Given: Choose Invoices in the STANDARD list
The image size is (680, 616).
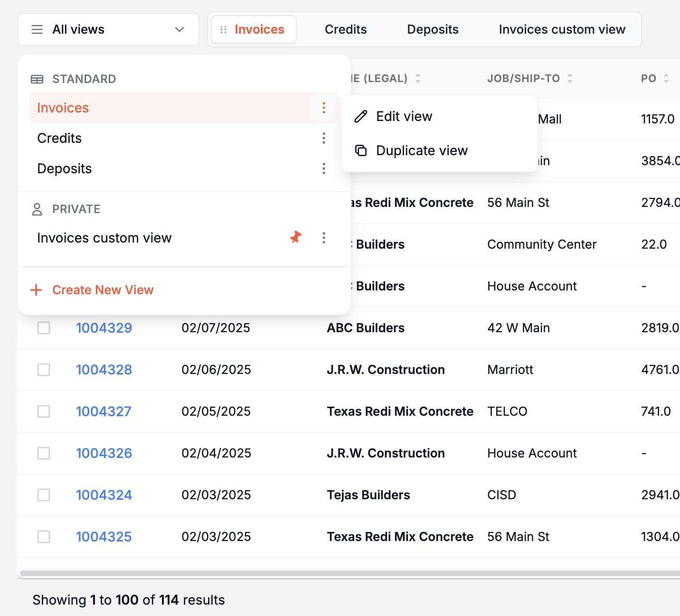Looking at the screenshot, I should [x=63, y=108].
